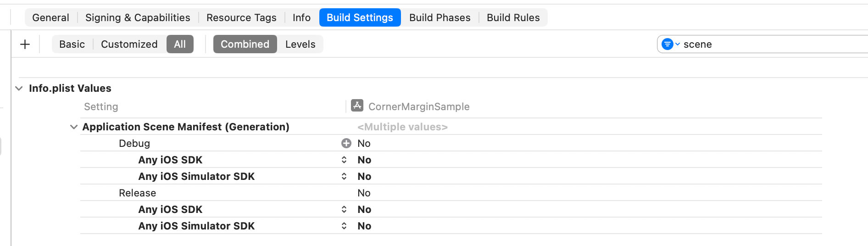Collapse the Info.plist Values section
The width and height of the screenshot is (868, 246).
click(x=19, y=88)
